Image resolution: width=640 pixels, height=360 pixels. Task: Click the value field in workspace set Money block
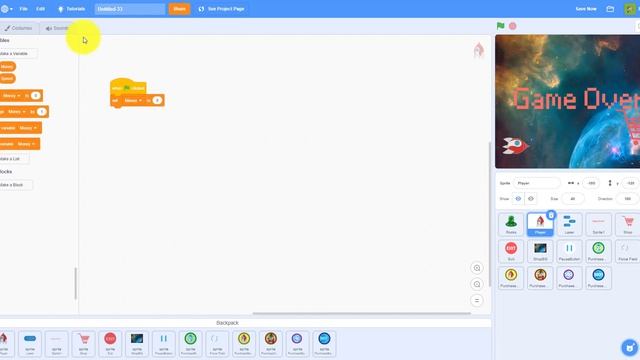tap(157, 100)
